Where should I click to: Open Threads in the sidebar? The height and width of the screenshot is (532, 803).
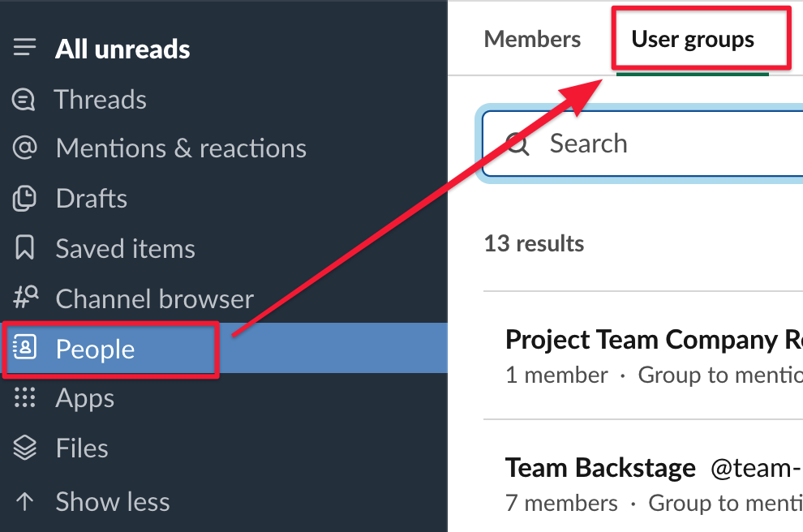click(101, 100)
